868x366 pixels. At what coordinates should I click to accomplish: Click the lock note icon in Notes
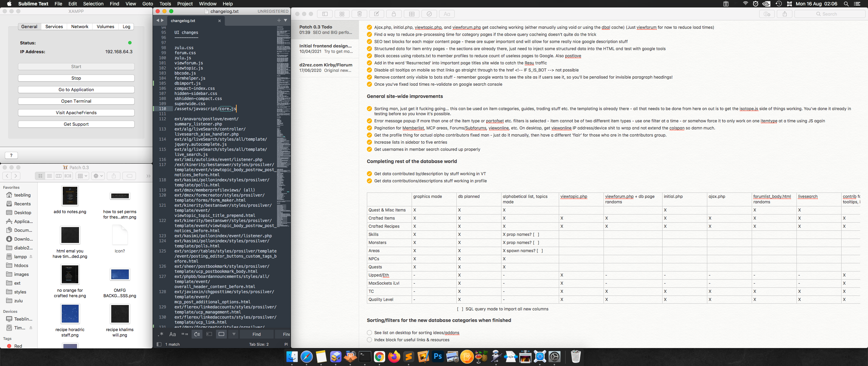394,14
